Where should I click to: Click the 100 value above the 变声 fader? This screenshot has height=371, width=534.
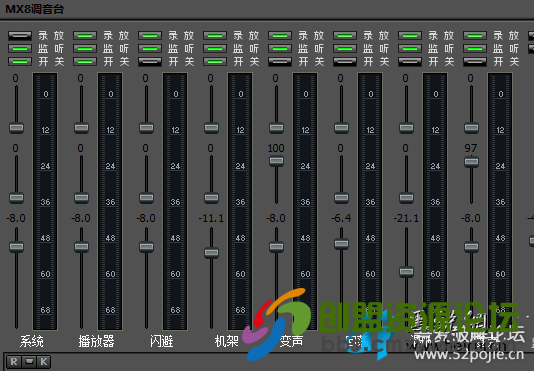coord(276,148)
